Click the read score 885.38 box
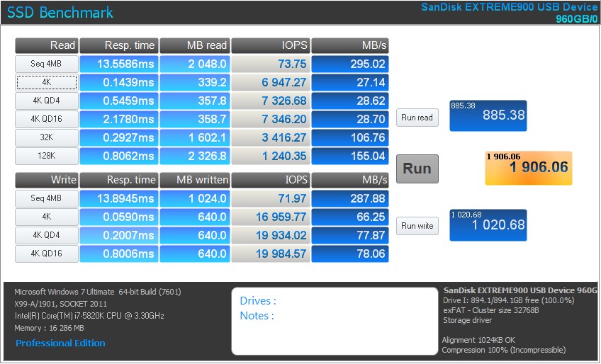This screenshot has width=601, height=364. 488,115
